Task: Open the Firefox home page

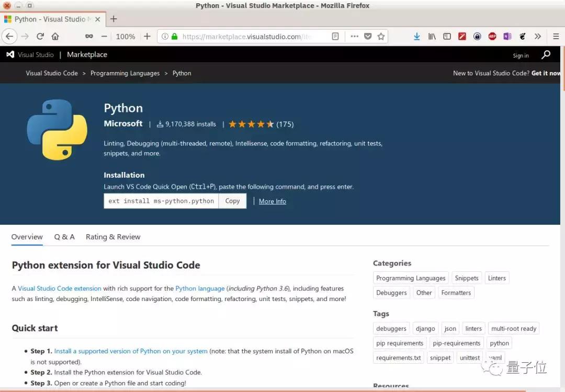Action: pos(56,36)
